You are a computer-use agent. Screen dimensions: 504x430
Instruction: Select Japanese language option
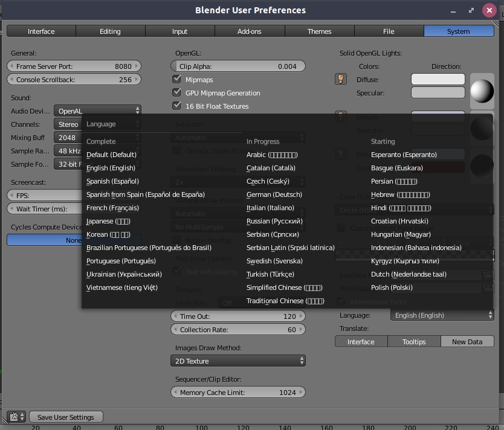pos(108,221)
